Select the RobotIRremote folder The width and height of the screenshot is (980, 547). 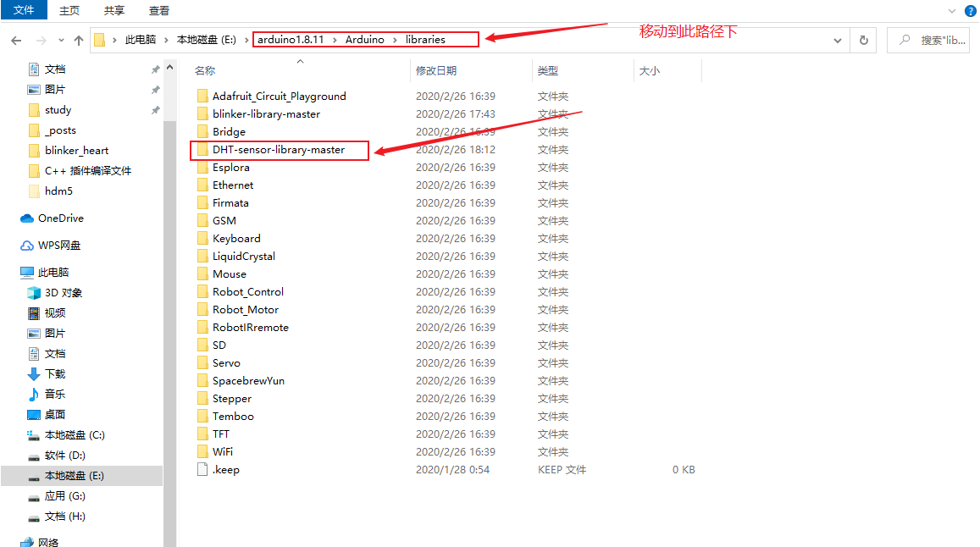pos(250,328)
